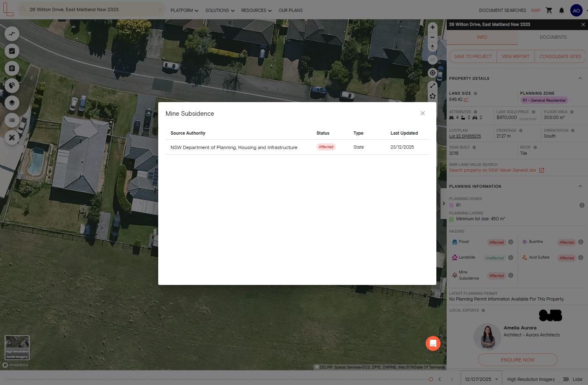Open the orange chat support bubble
588x385 pixels.
point(433,343)
